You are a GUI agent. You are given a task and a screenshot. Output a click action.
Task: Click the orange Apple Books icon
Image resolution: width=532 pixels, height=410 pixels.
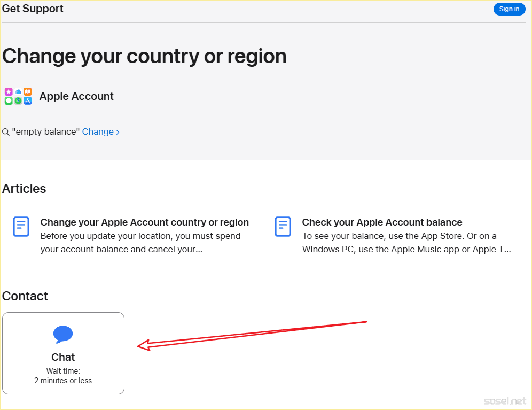(28, 92)
